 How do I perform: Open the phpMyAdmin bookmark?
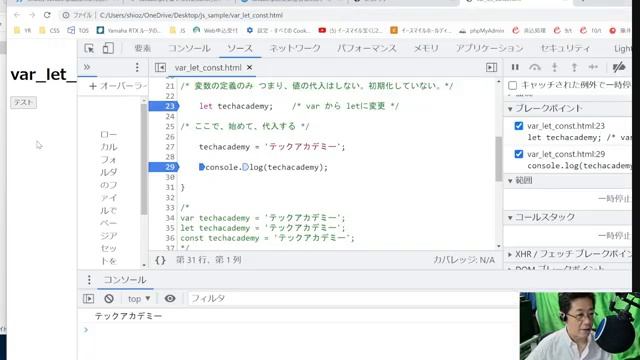point(482,31)
